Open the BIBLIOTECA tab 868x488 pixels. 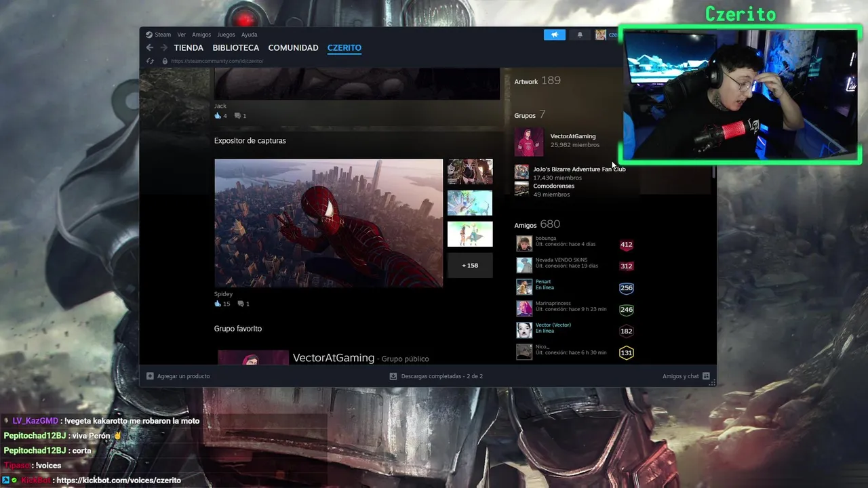(235, 47)
